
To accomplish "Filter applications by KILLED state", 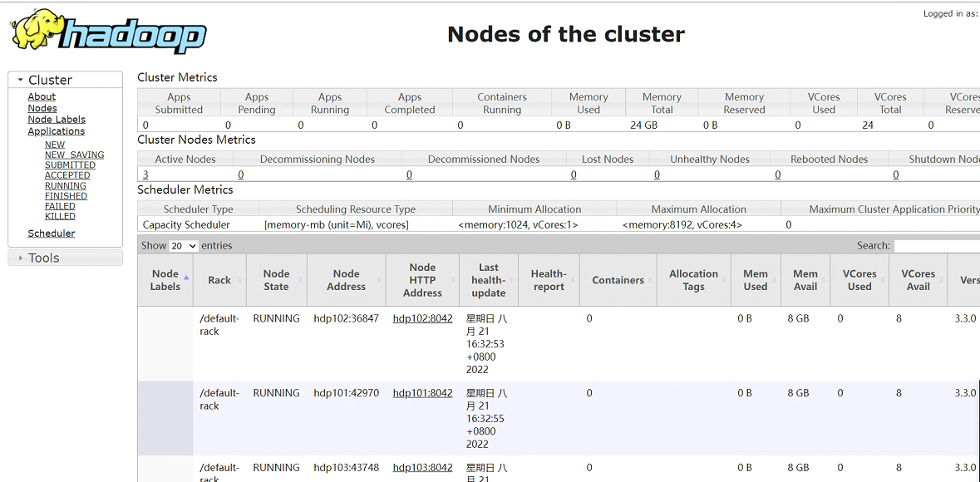I will (60, 216).
